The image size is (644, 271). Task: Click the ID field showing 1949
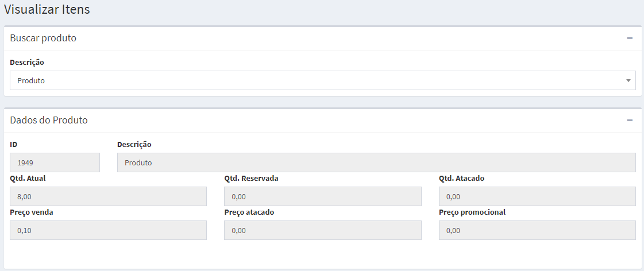(x=55, y=162)
